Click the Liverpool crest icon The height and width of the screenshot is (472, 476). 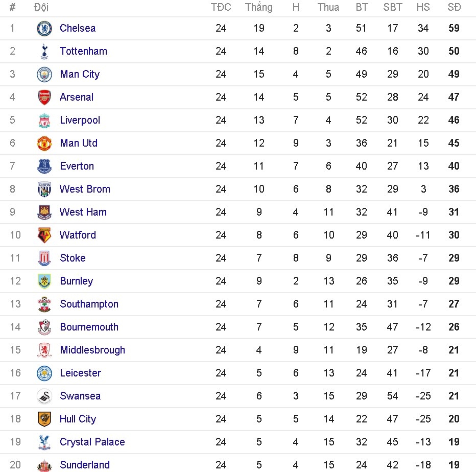pos(44,120)
